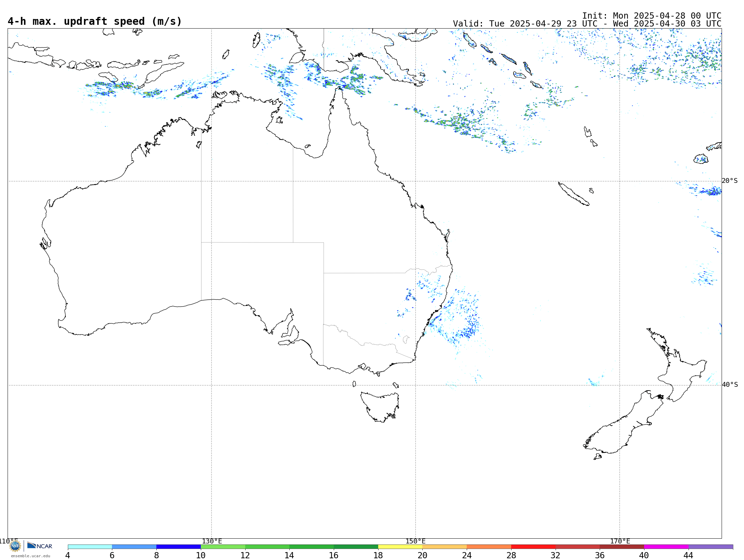Click the purple above-44 colorbar swatch

coord(711,547)
